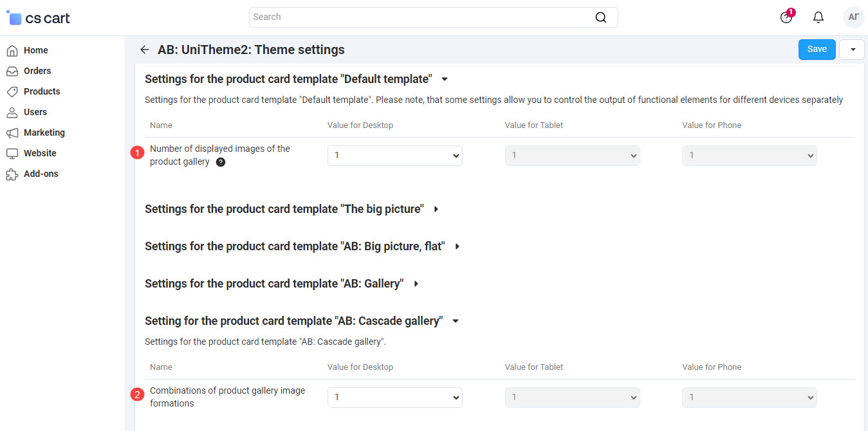Open Desktop dropdown for gallery image formations
868x431 pixels.
[395, 398]
